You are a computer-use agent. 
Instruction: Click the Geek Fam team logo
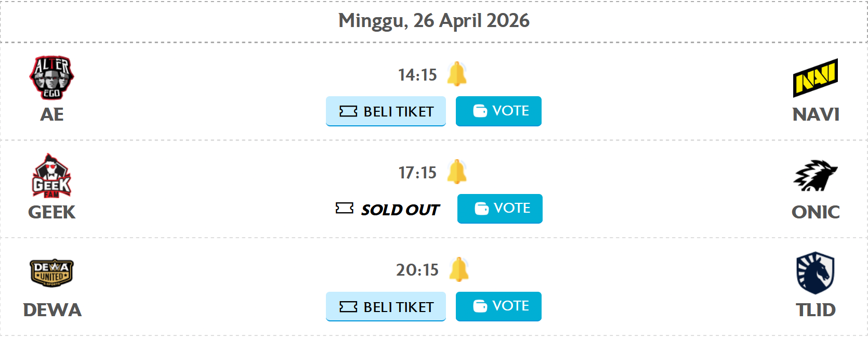point(51,175)
